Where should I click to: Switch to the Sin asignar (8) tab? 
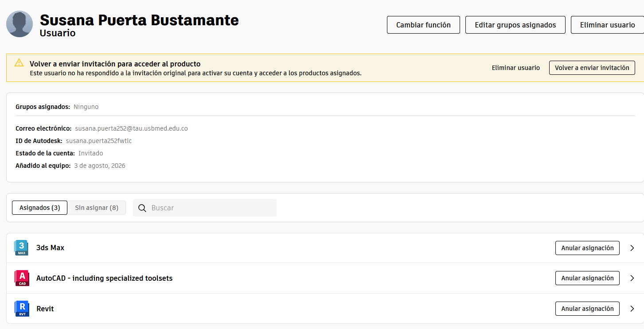pos(97,208)
